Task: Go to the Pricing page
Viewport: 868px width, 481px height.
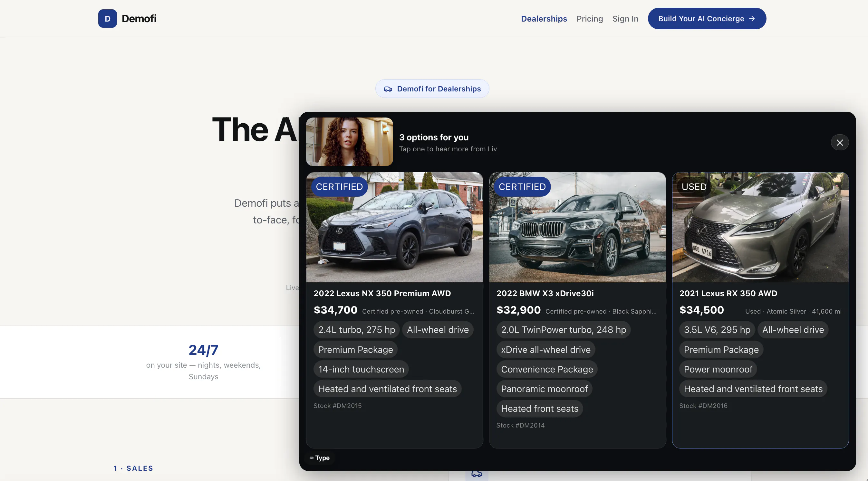Action: tap(590, 19)
